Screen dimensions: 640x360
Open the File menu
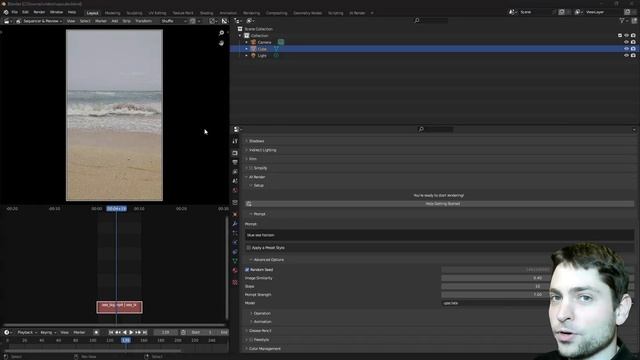click(15, 12)
